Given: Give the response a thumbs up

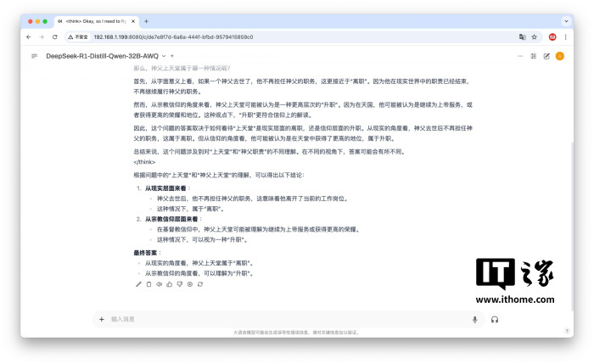Looking at the screenshot, I should point(169,284).
